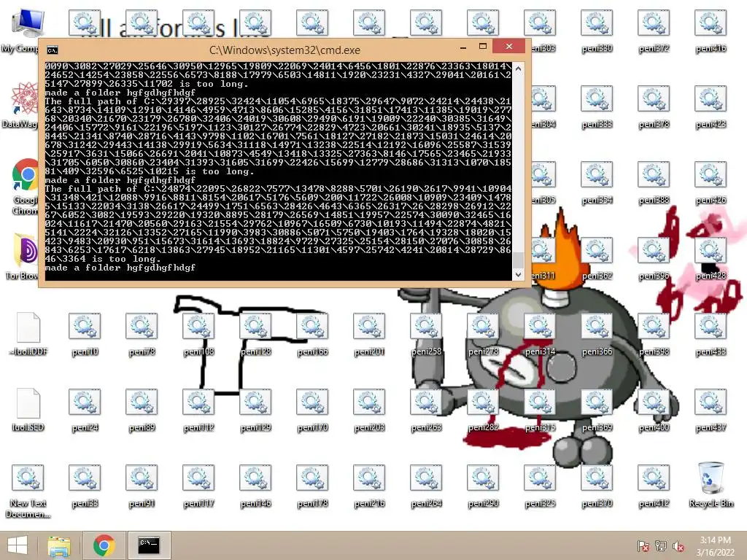The width and height of the screenshot is (747, 560).
Task: Select the peni428 file icon
Action: [x=711, y=259]
